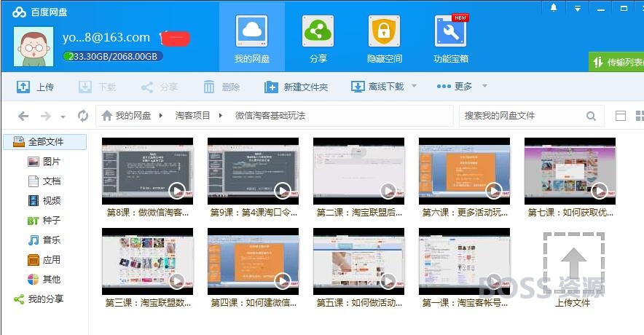This screenshot has height=335, width=644.
Task: Open the notification bell
Action: 554,8
